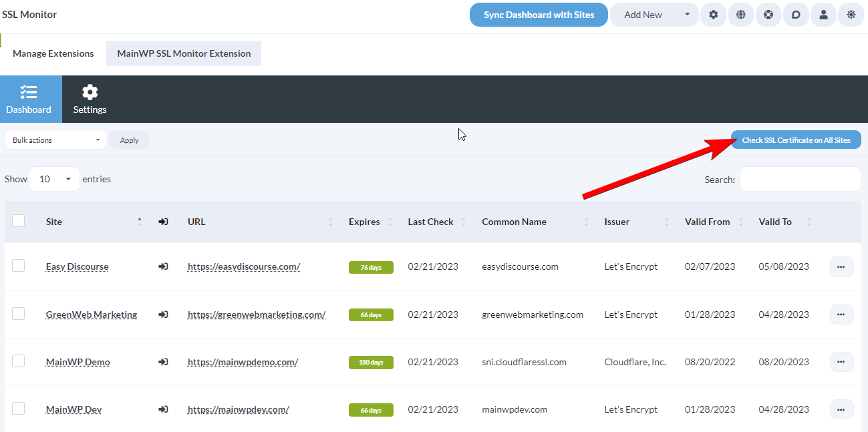Expand the Add New dropdown arrow
868x432 pixels.
[x=688, y=14]
